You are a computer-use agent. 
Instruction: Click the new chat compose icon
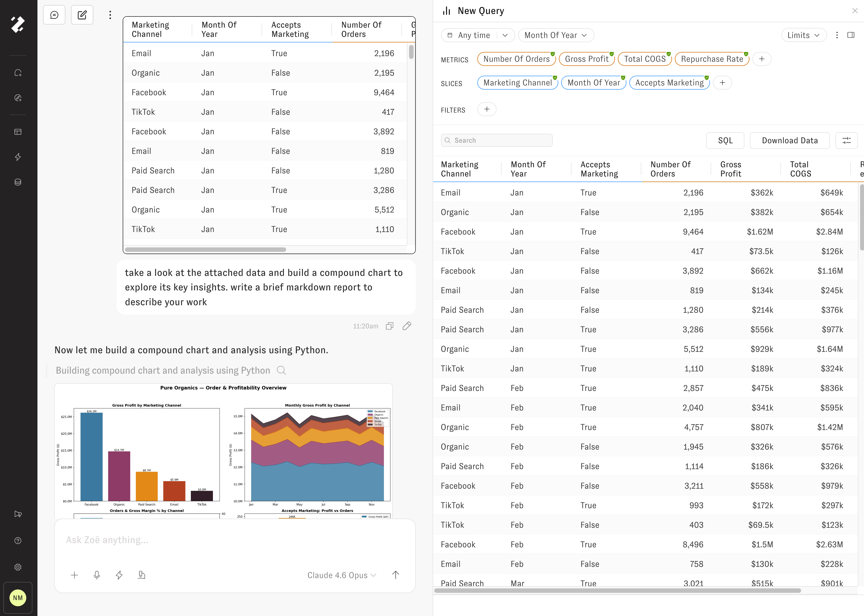point(82,15)
